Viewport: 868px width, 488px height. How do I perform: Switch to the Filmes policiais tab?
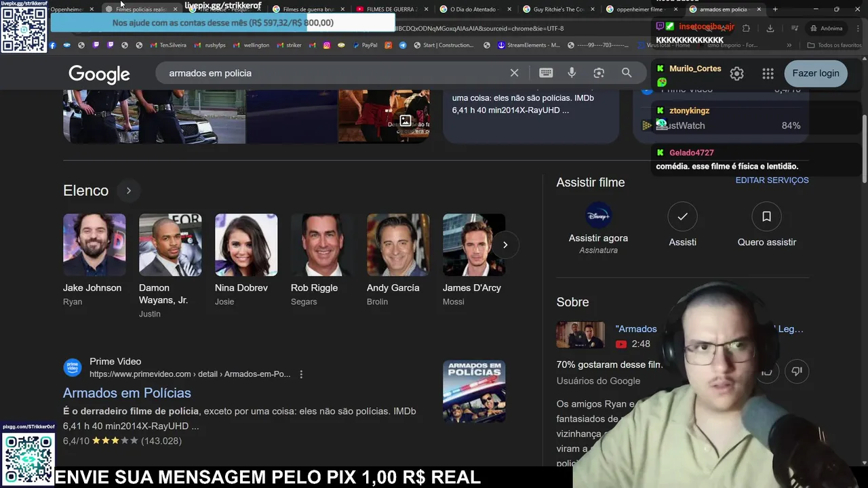pos(140,9)
